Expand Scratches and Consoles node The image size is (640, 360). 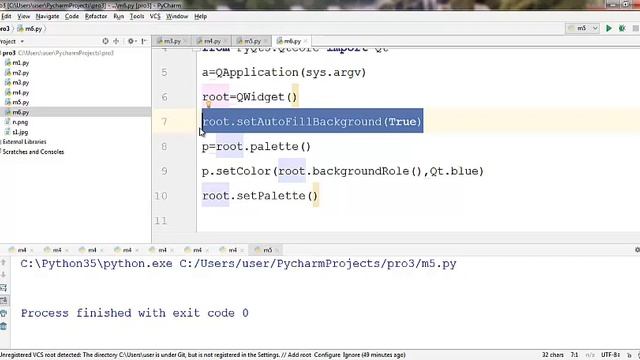click(x=33, y=152)
